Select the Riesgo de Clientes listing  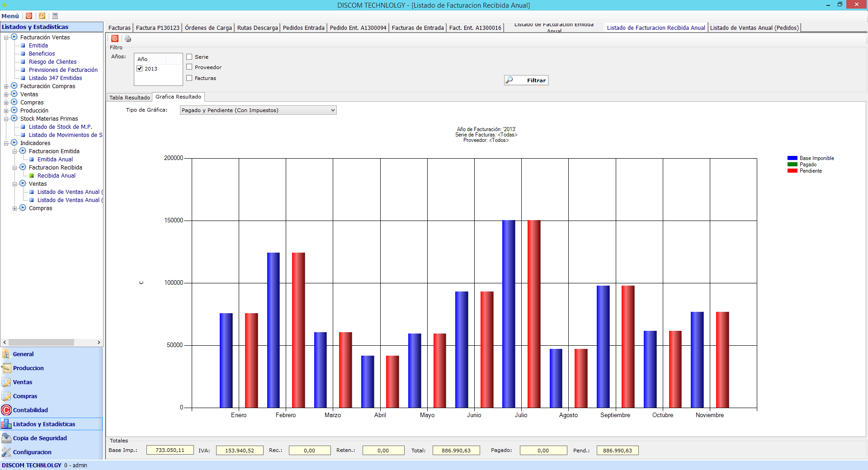tap(52, 62)
